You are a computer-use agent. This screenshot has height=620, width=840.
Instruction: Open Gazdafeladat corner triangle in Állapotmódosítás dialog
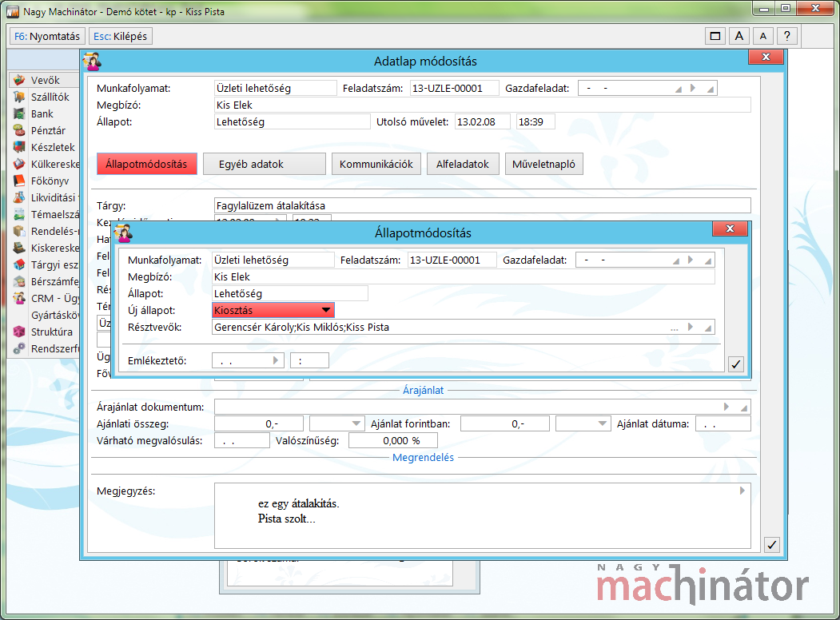point(708,260)
